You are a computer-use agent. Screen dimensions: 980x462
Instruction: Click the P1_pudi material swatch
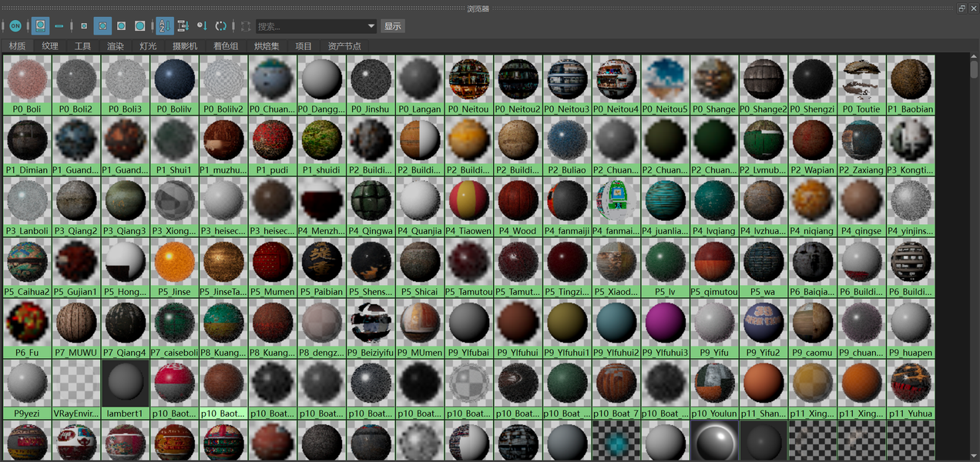point(273,146)
